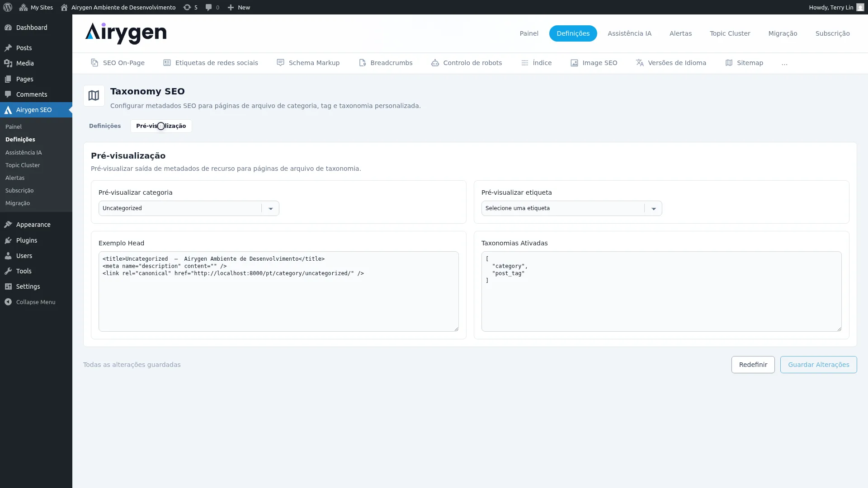
Task: Click the Índice list icon
Action: coord(524,63)
